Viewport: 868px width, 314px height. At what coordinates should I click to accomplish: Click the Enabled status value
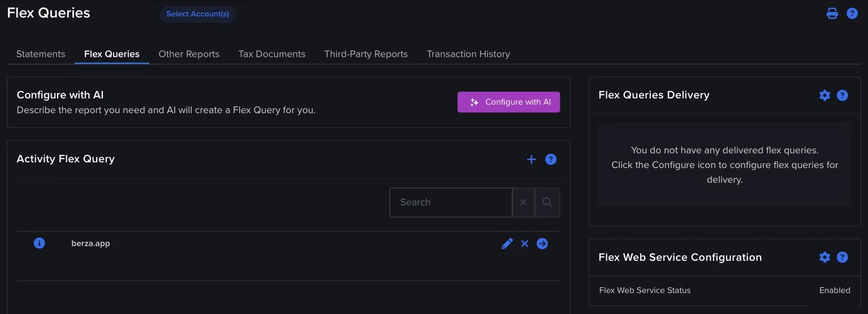(835, 290)
